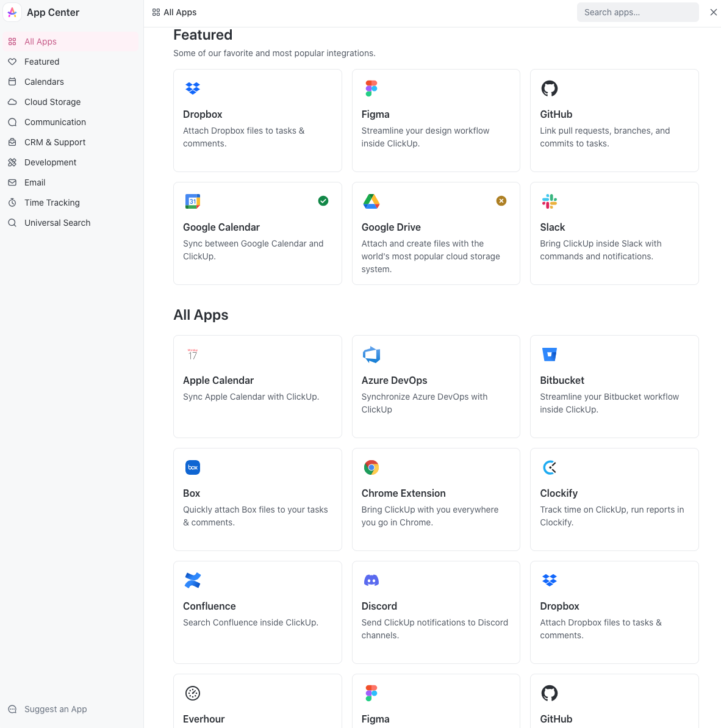Click the GitHub icon in All Apps section
Screen dimensions: 721x728
tap(550, 693)
